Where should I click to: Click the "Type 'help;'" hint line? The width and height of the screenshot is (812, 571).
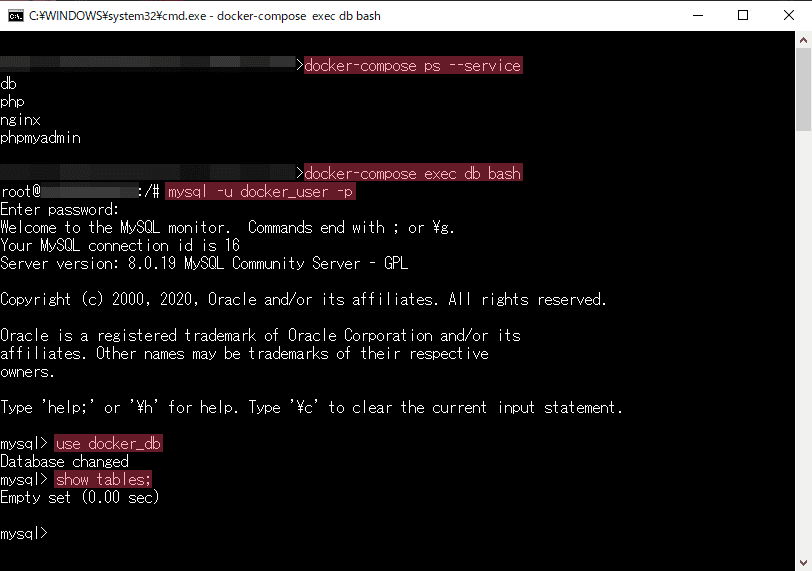click(x=311, y=407)
